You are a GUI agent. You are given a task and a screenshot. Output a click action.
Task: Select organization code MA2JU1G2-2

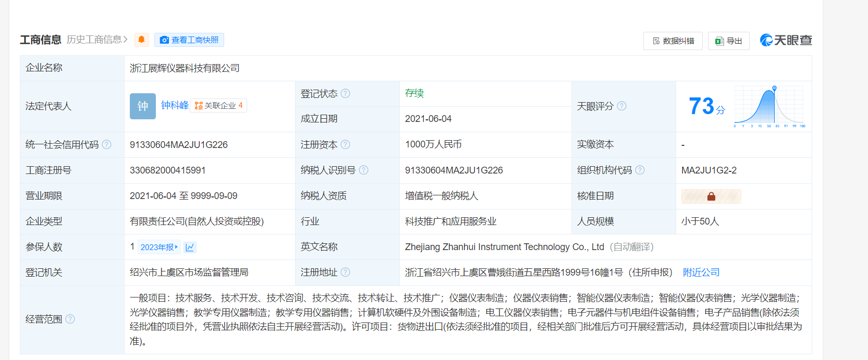[709, 170]
